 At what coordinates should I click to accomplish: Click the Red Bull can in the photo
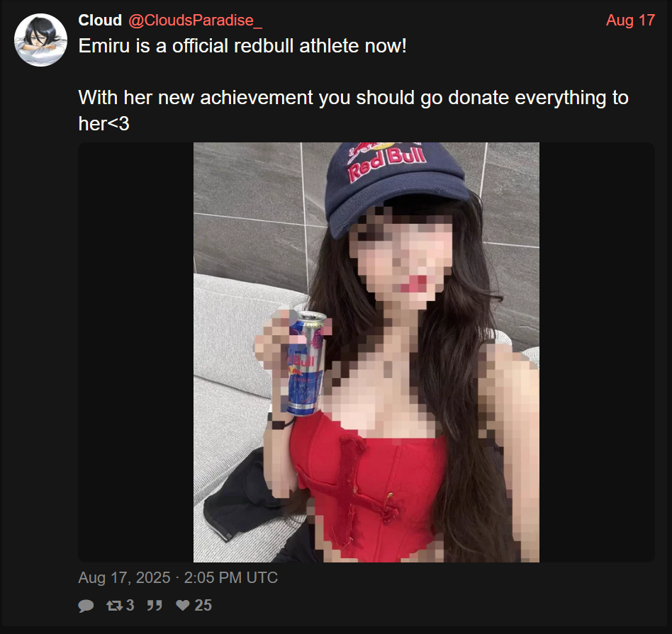[305, 363]
